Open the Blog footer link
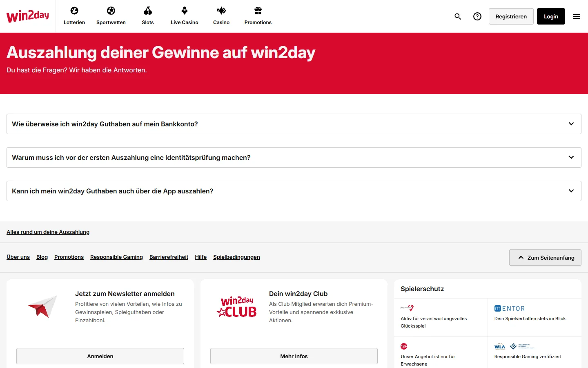 pos(42,257)
